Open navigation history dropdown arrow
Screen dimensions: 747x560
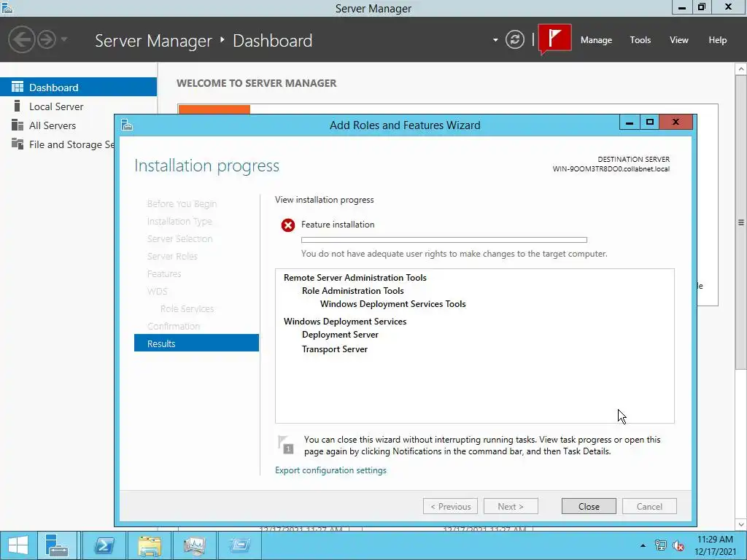(64, 39)
